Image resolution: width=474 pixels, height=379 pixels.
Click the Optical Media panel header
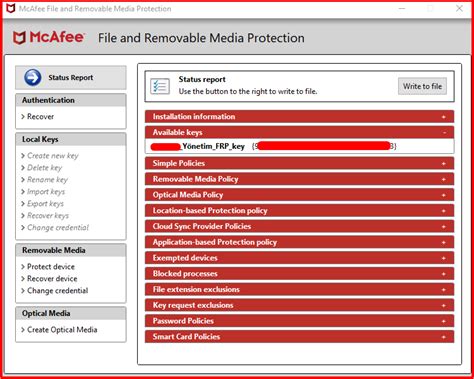click(x=71, y=313)
